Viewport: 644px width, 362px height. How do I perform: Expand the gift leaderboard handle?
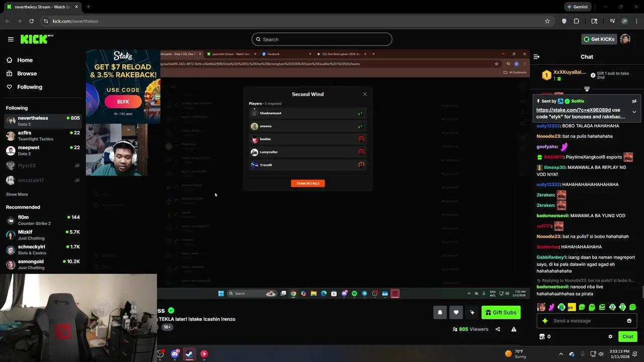click(x=587, y=89)
